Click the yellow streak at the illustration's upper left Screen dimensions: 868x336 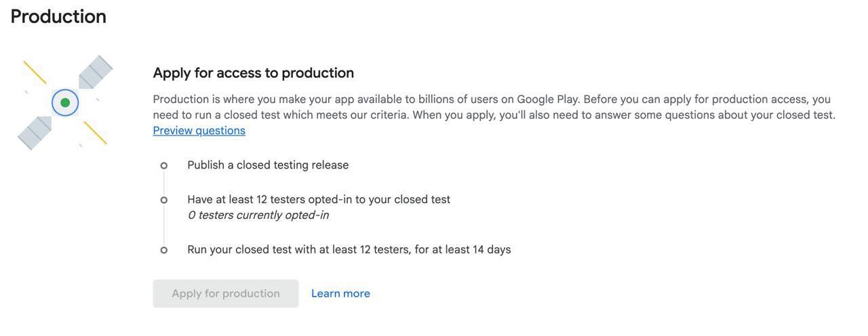[35, 72]
